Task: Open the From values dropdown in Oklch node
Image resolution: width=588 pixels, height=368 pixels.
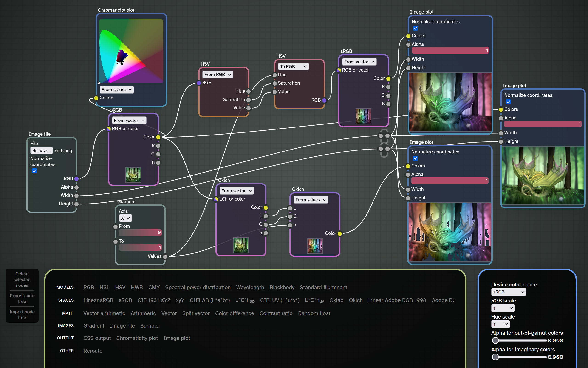Action: click(x=311, y=200)
